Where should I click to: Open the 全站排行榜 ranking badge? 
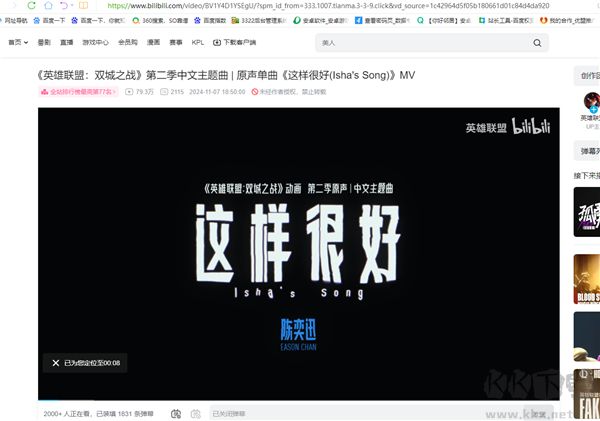(78, 92)
